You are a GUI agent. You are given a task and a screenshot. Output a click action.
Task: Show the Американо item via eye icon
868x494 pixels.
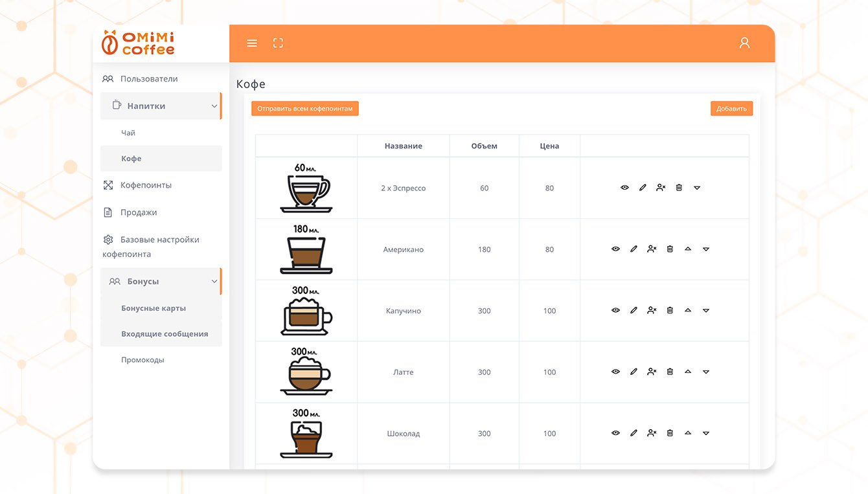[x=615, y=249]
